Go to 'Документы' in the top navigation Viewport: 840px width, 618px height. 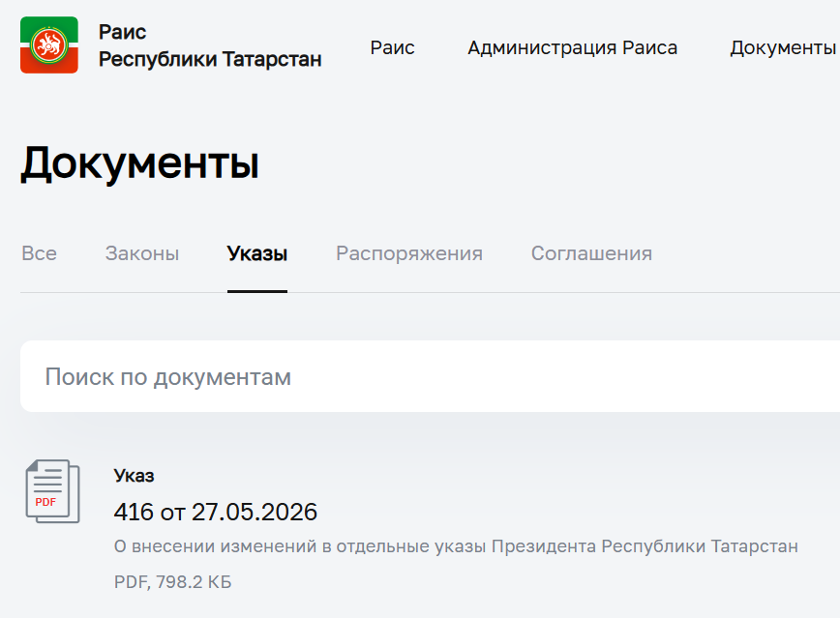783,47
